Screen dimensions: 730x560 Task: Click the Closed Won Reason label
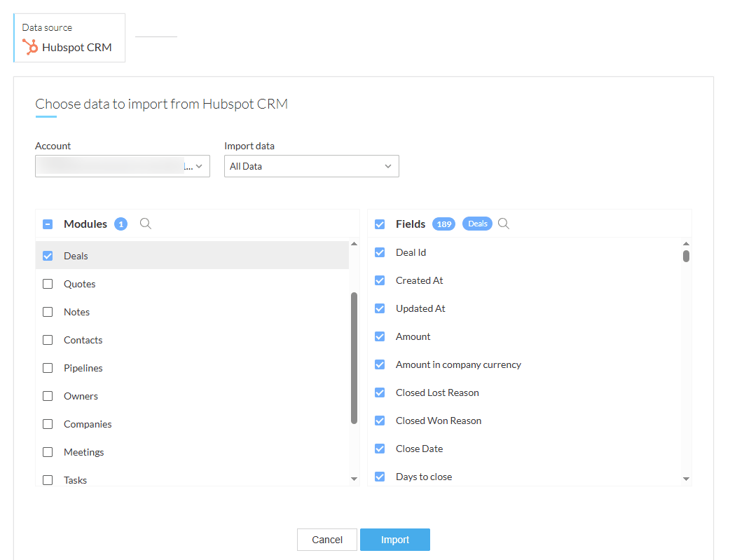(439, 421)
